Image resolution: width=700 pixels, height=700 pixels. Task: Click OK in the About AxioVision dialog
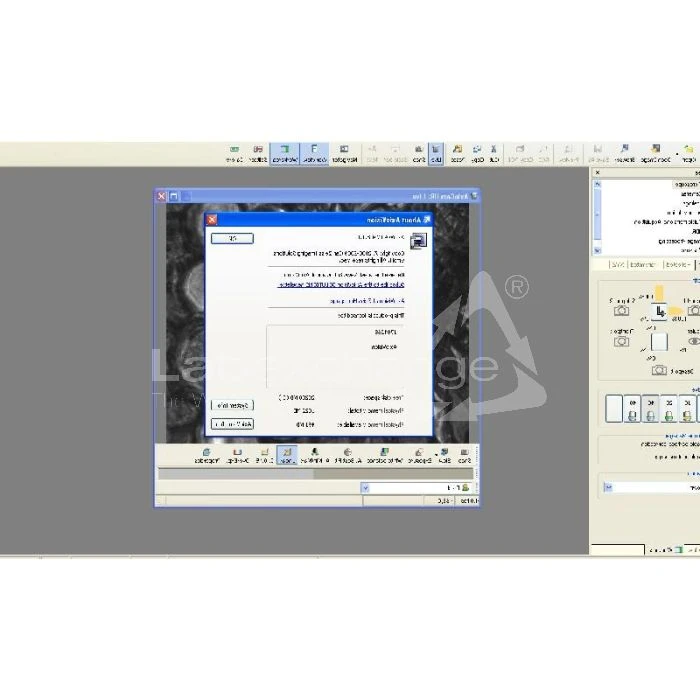pyautogui.click(x=233, y=238)
